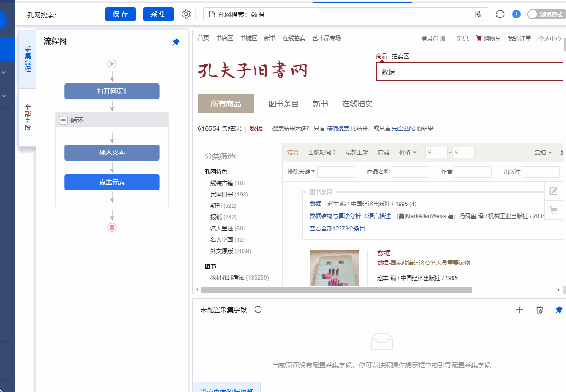This screenshot has height=392, width=566.
Task: Switch search to 拍卖区 tab
Action: coord(401,56)
